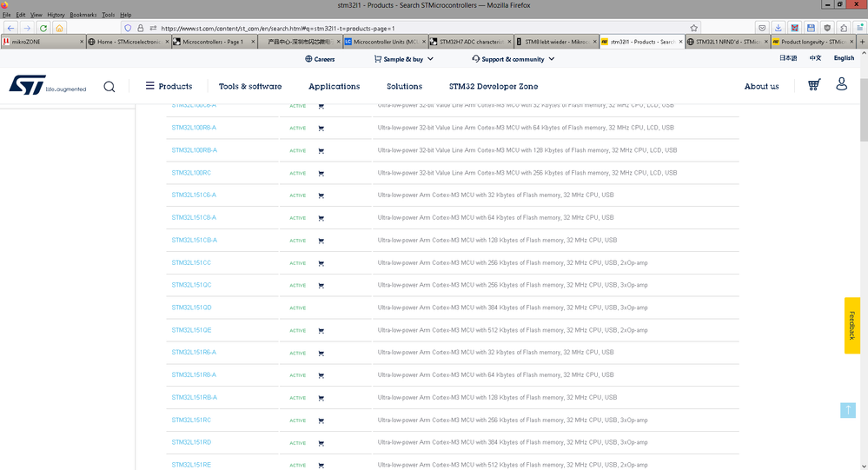Show site security padlock info

coord(141,28)
